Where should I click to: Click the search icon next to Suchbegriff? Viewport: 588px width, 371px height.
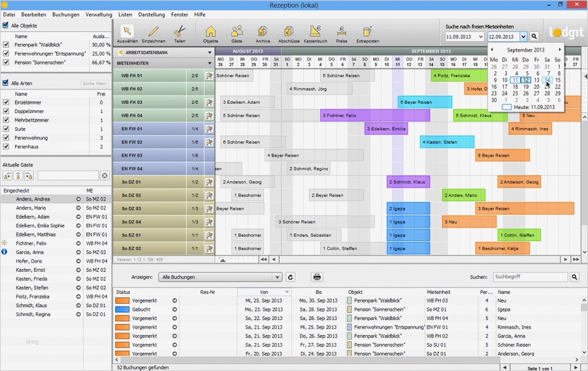click(x=574, y=277)
